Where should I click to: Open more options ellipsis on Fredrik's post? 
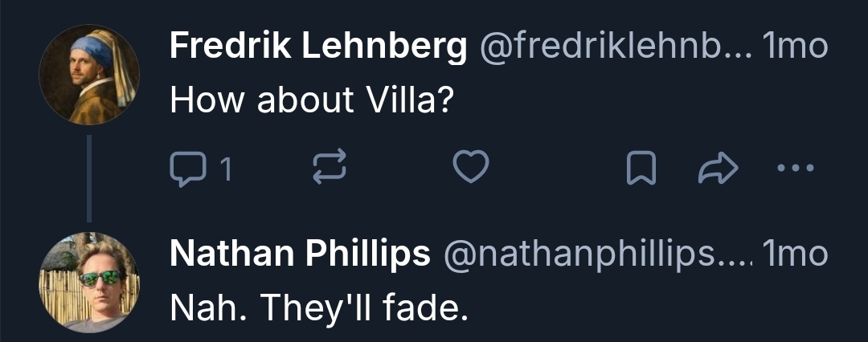[796, 169]
